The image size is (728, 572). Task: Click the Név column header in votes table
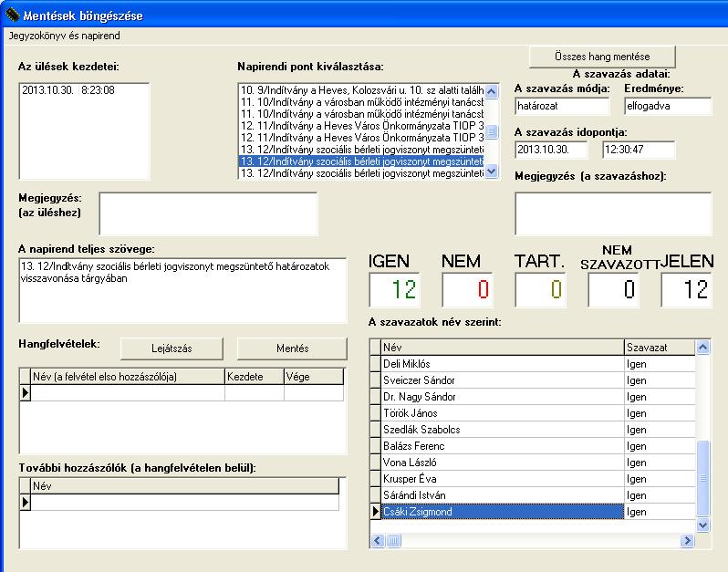[503, 348]
